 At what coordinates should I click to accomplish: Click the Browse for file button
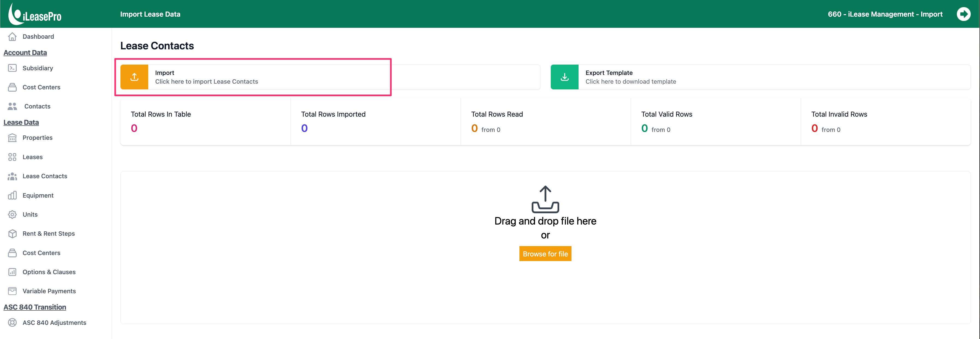point(545,254)
